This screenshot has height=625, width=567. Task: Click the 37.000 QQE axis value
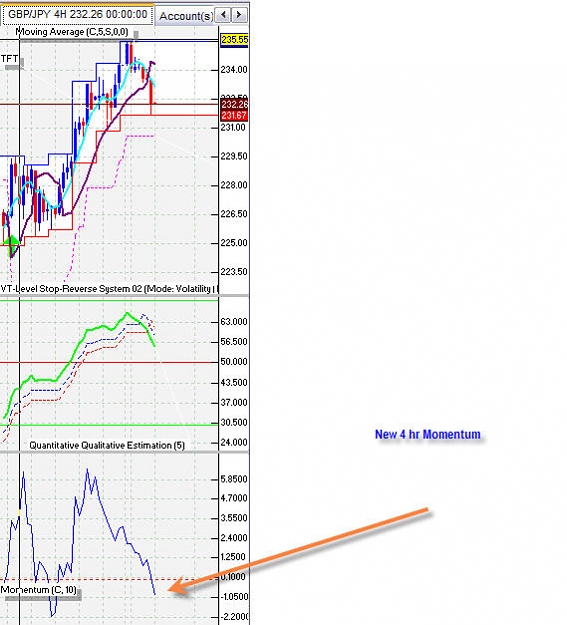[x=234, y=403]
